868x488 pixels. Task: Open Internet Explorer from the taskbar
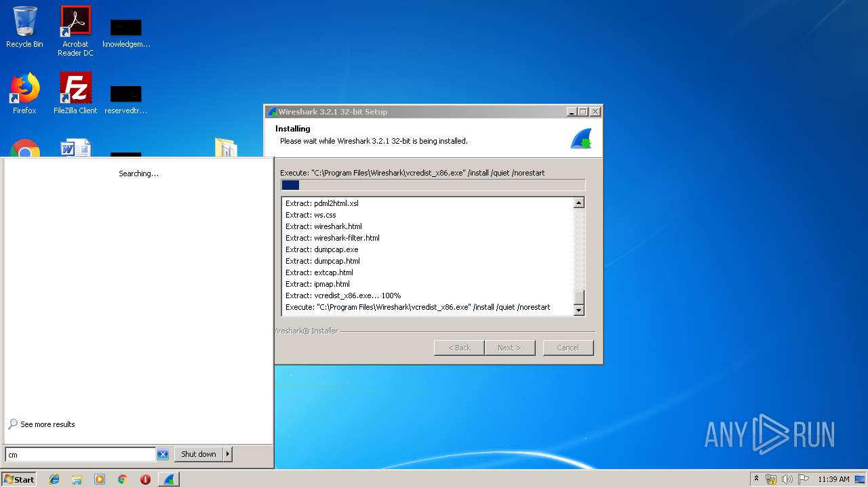pyautogui.click(x=54, y=479)
